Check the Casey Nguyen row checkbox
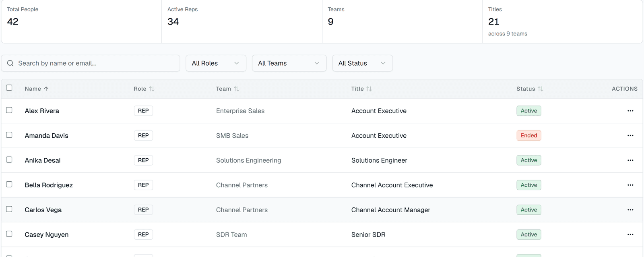 click(x=9, y=234)
